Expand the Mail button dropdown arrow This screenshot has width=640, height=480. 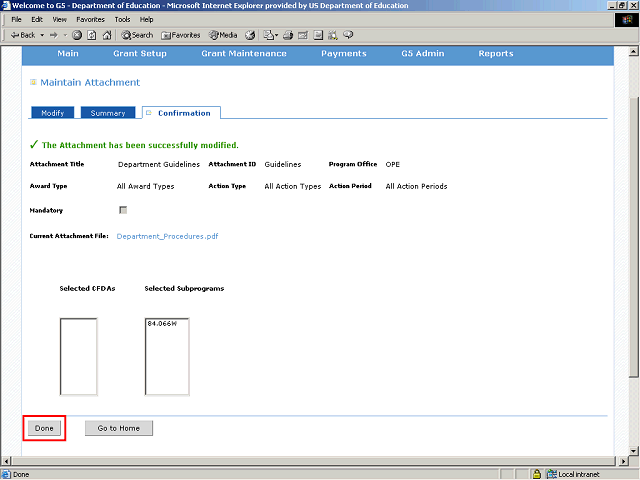click(x=276, y=35)
